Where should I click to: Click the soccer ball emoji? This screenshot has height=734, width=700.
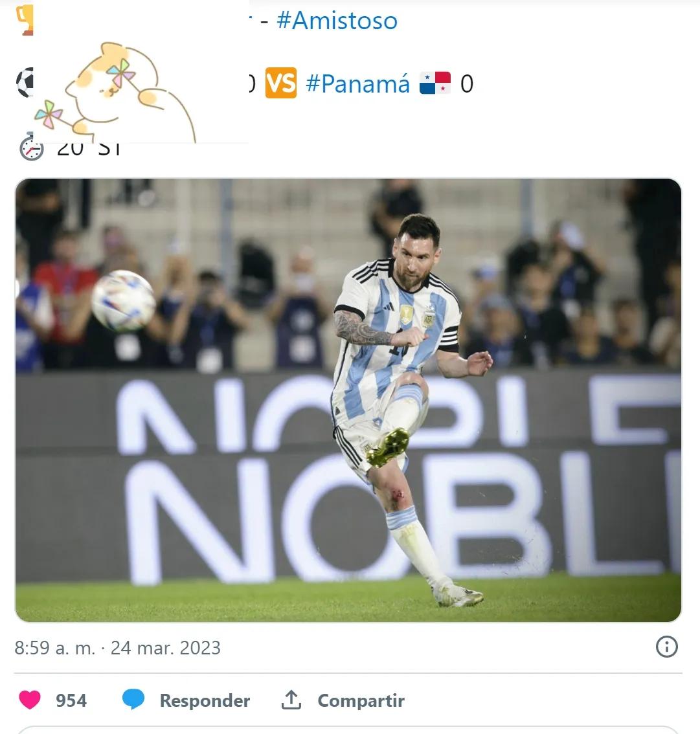tap(25, 83)
